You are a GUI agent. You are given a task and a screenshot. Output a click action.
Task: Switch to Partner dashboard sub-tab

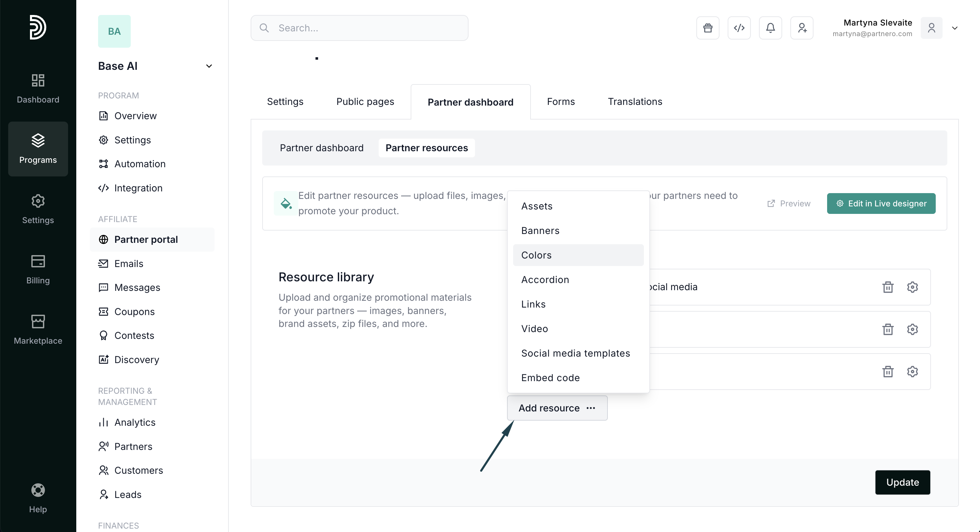point(321,148)
